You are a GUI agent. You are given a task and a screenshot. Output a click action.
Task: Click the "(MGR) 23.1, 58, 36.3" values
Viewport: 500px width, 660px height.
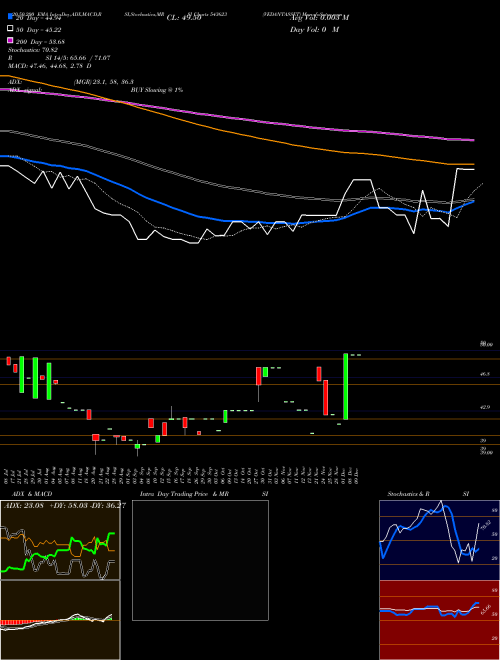pos(104,82)
